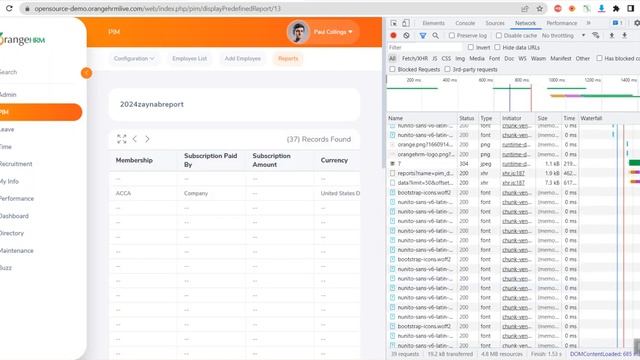Viewport: 640px width, 360px height.
Task: Open Performance in the OrangeHRM sidebar menu
Action: pos(17,199)
